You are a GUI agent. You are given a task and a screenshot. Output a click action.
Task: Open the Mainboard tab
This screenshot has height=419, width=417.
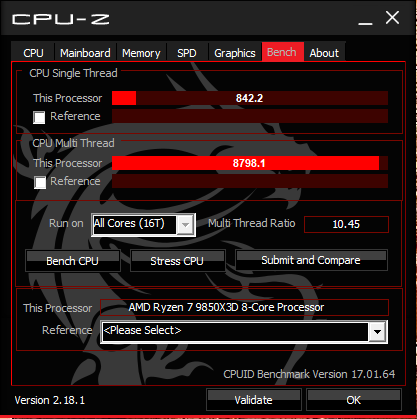(x=85, y=52)
